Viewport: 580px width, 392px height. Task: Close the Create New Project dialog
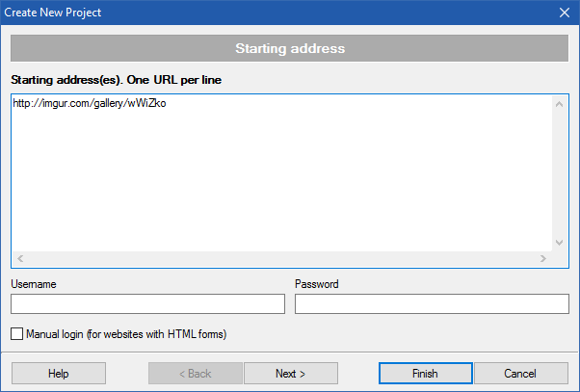pyautogui.click(x=565, y=13)
